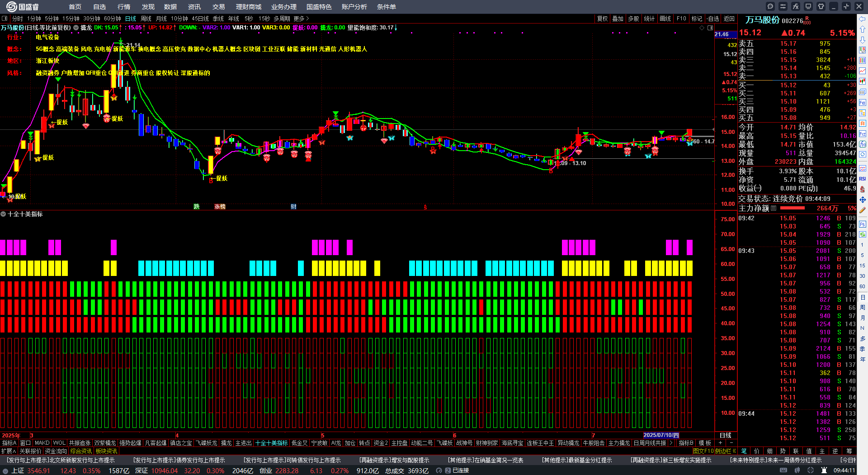Viewport: 868px width, 475px height.
Task: Click the four-way move arrows icon
Action: [863, 199]
